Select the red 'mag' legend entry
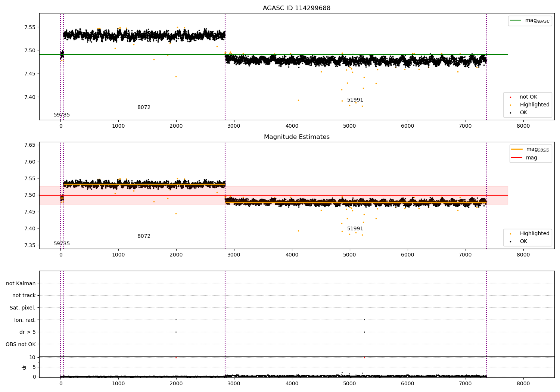 pos(525,158)
